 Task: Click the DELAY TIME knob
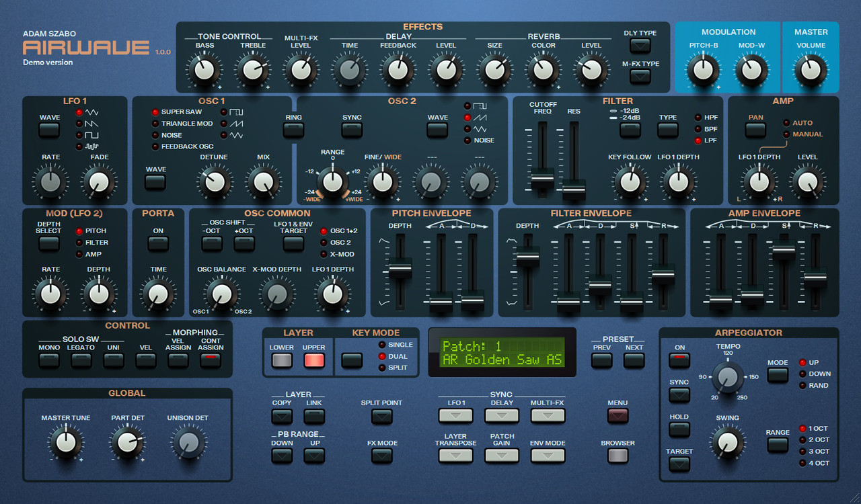pos(350,69)
